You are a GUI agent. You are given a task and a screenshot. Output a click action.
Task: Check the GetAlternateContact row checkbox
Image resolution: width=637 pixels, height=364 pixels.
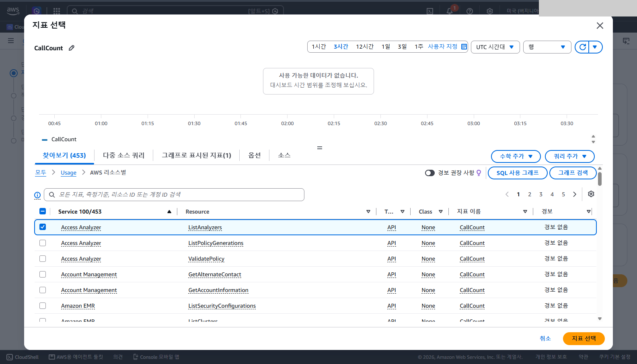[x=43, y=274]
